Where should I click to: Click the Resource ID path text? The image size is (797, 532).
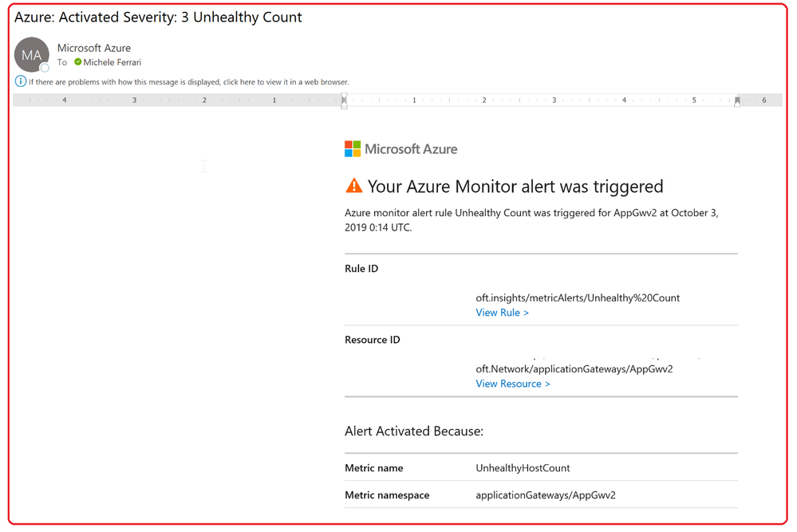pyautogui.click(x=574, y=369)
